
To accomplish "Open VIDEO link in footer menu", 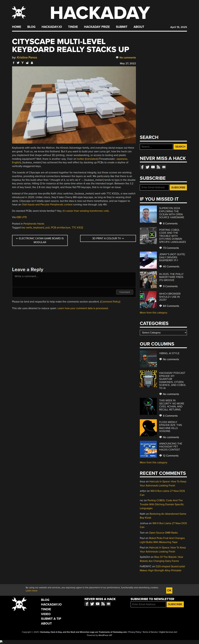I will [46, 614].
